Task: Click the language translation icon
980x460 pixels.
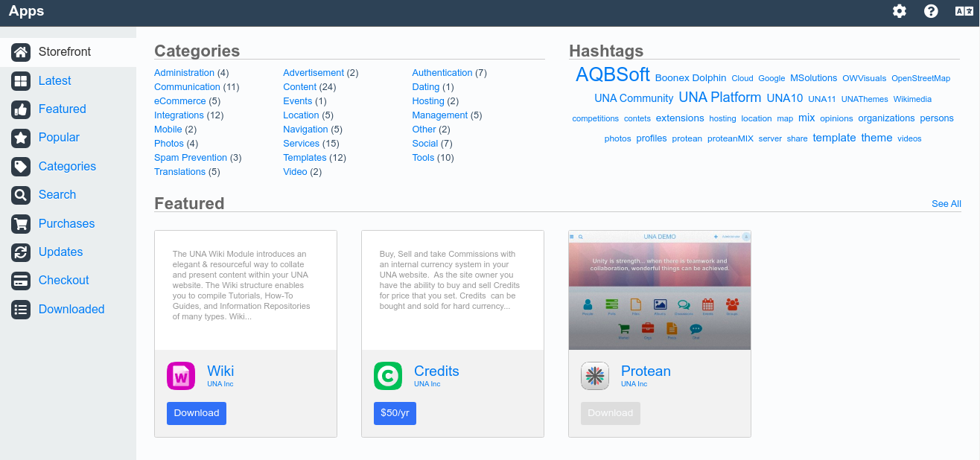Action: pos(964,11)
